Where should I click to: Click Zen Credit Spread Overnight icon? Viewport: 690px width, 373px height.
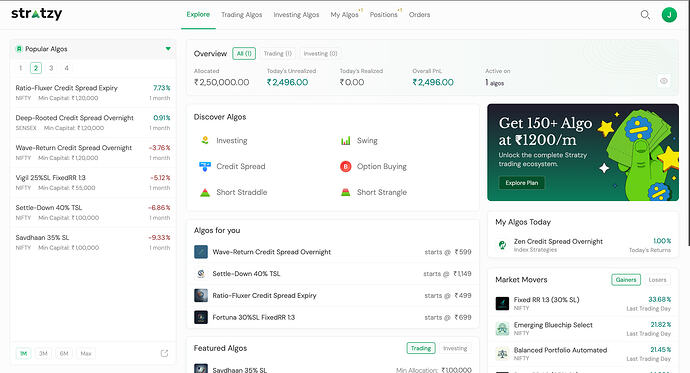click(x=502, y=245)
